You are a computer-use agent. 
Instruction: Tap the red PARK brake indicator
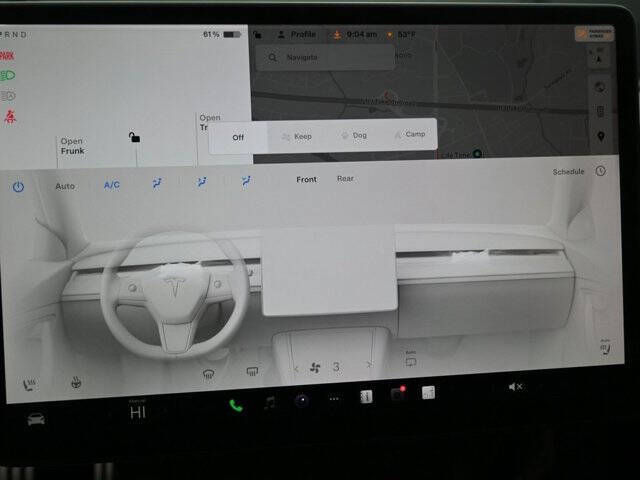(7, 56)
